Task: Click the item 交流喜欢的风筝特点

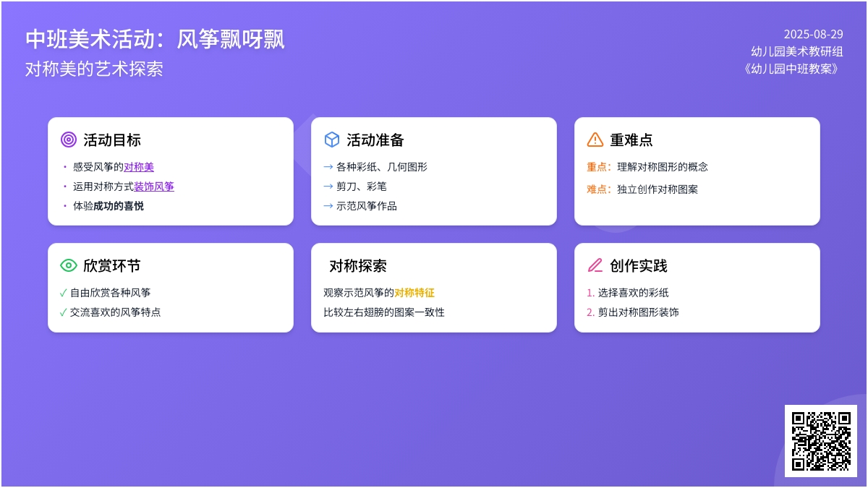Action: (116, 312)
